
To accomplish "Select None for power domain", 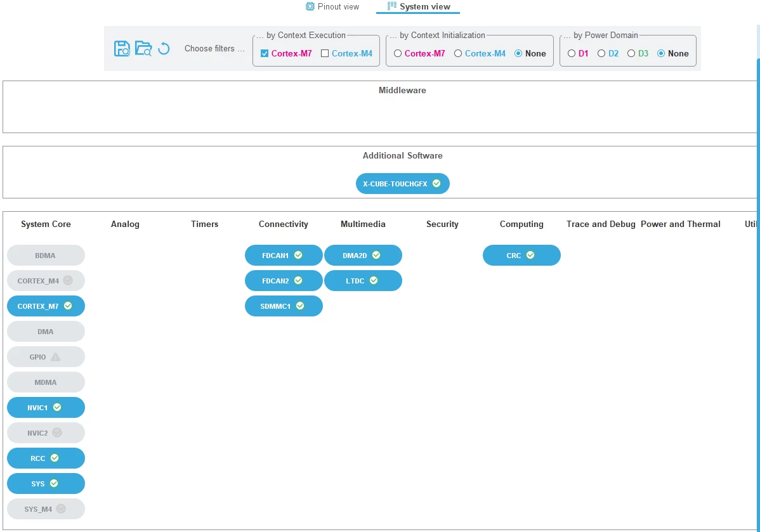I will click(661, 53).
